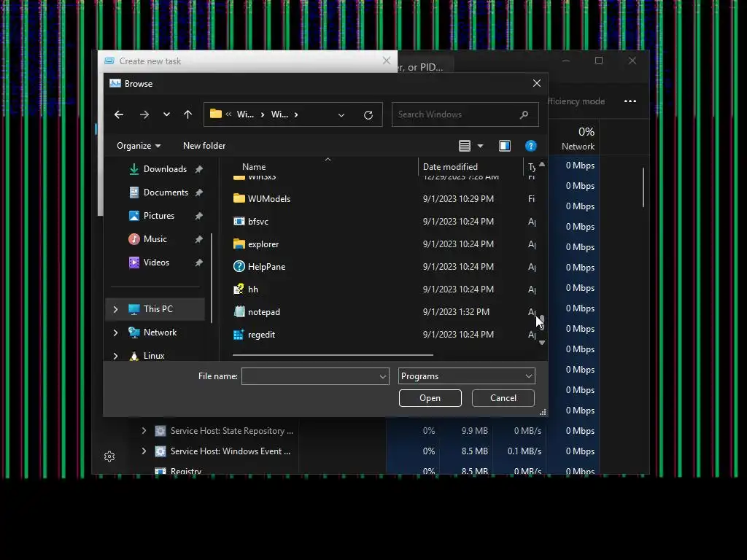
Task: Click WUModels date 9/1/2023 10:29 PM
Action: pyautogui.click(x=458, y=198)
